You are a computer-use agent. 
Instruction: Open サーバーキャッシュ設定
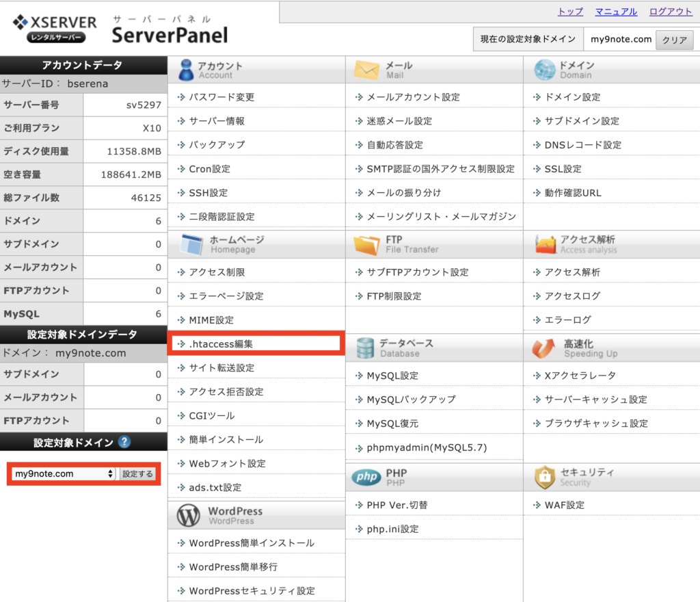pyautogui.click(x=596, y=400)
